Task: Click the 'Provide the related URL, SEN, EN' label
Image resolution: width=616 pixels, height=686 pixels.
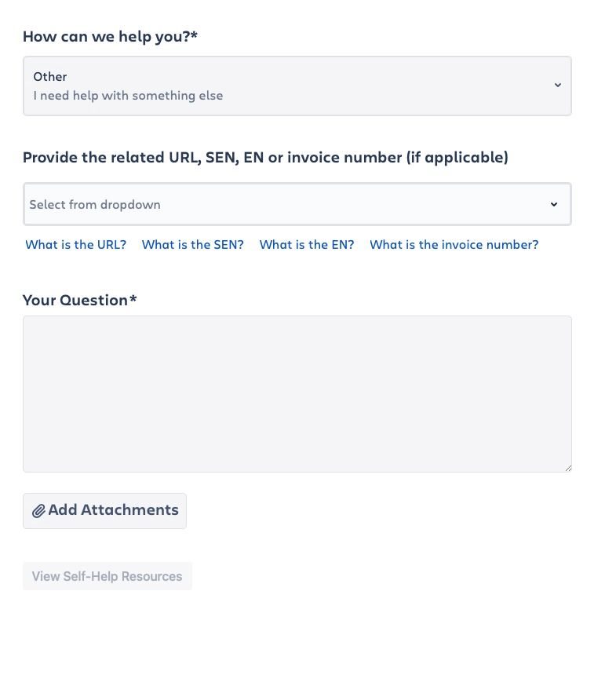Action: tap(265, 158)
